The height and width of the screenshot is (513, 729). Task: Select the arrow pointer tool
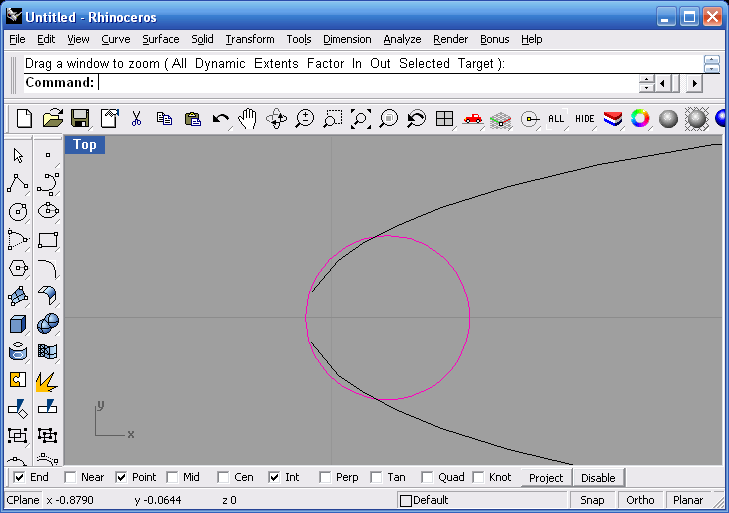18,155
